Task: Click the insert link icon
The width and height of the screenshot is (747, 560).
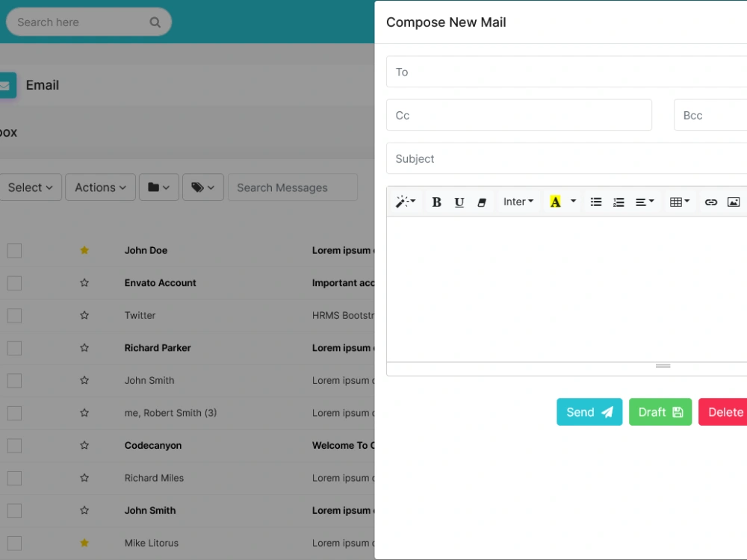Action: tap(711, 202)
